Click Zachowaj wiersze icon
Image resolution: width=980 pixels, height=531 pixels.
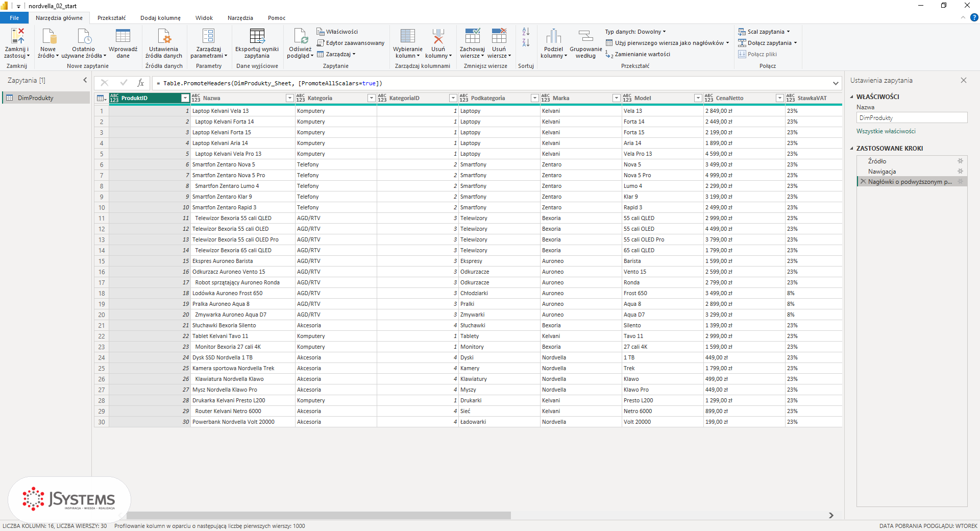(473, 36)
